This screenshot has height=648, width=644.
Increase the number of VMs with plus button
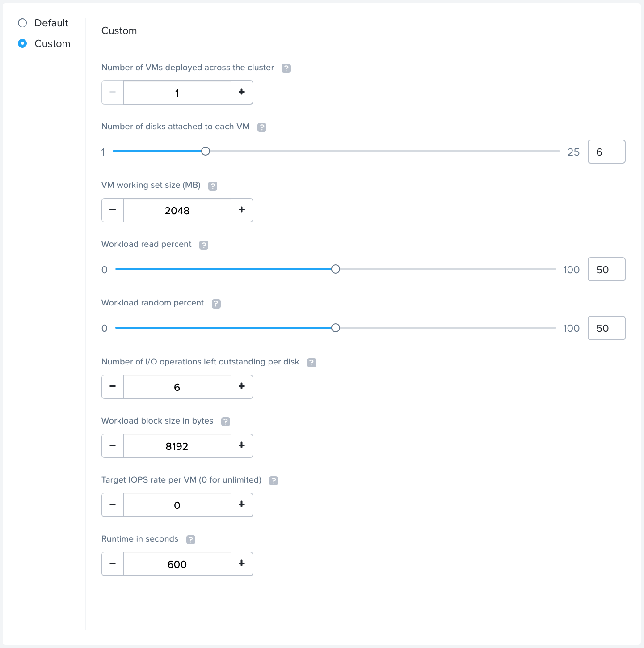coord(242,92)
